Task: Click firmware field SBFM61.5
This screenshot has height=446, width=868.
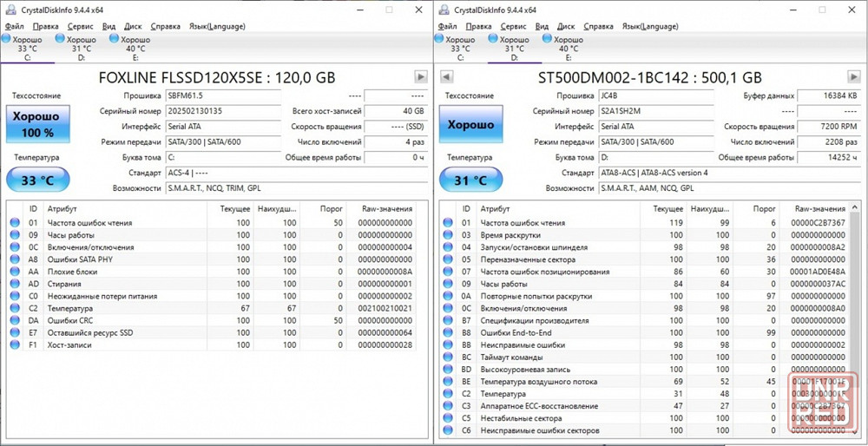Action: [223, 95]
